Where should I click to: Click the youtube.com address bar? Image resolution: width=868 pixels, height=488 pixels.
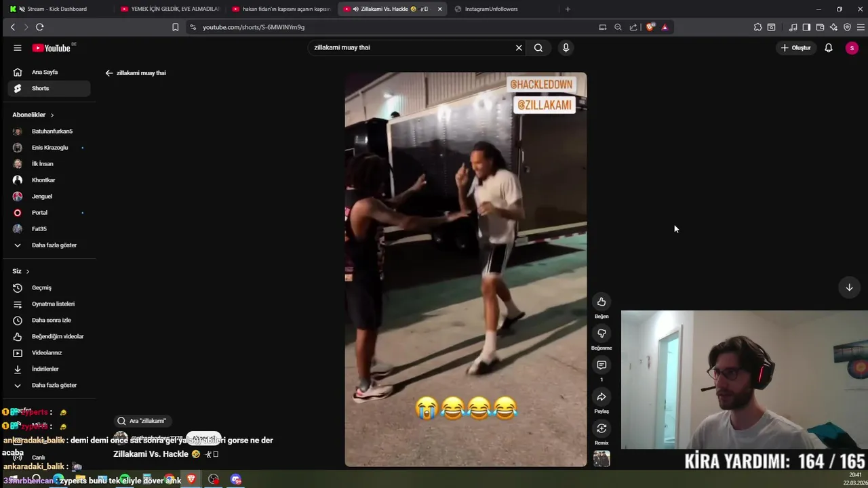tap(393, 27)
